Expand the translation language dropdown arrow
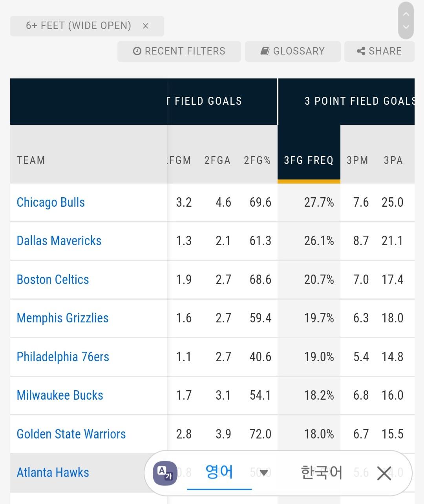The height and width of the screenshot is (504, 424). [x=264, y=473]
